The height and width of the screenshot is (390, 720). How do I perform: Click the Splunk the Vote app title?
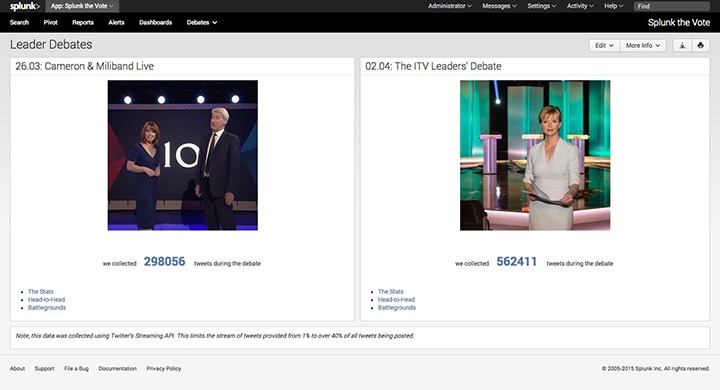(679, 23)
